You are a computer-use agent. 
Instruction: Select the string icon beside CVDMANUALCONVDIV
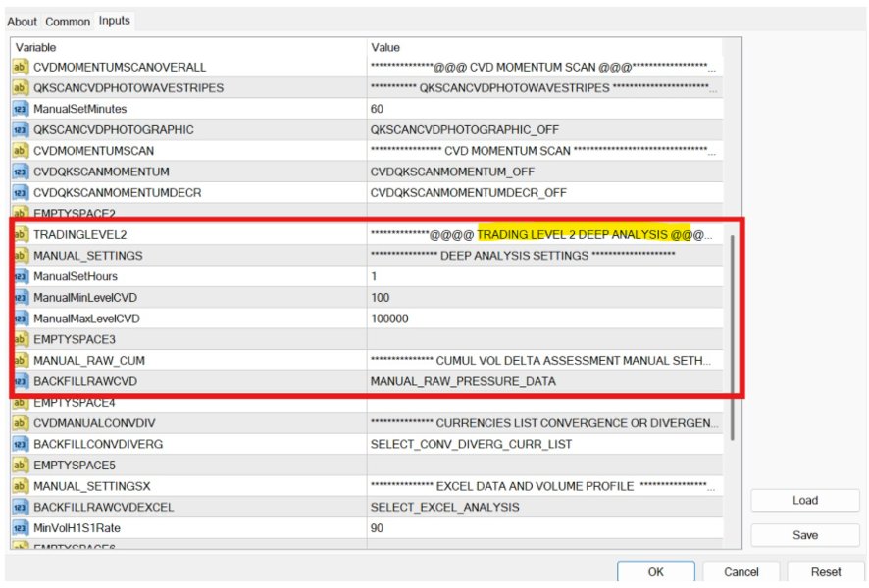click(x=20, y=423)
